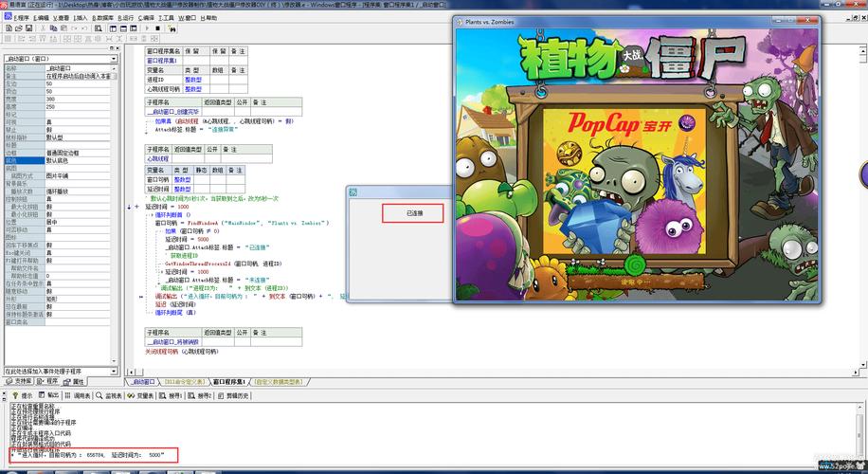
Task: Click the Find (magnifier) toolbar icon
Action: tap(98, 27)
